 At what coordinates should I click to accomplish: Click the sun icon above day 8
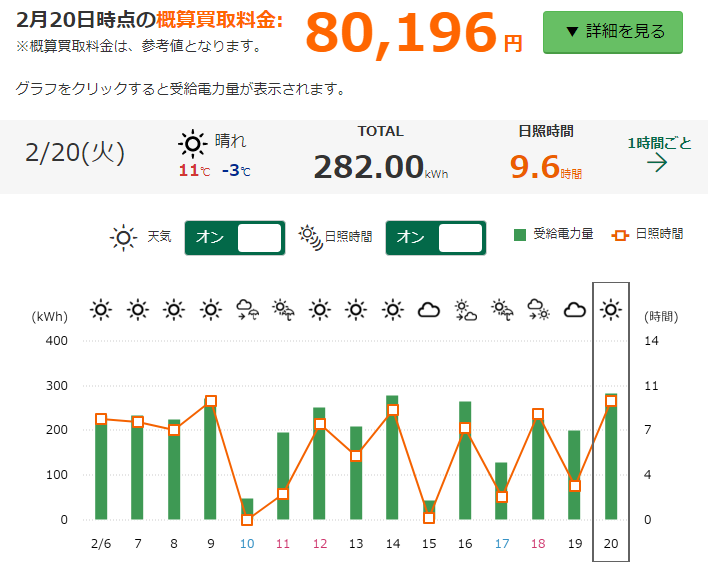tap(174, 310)
